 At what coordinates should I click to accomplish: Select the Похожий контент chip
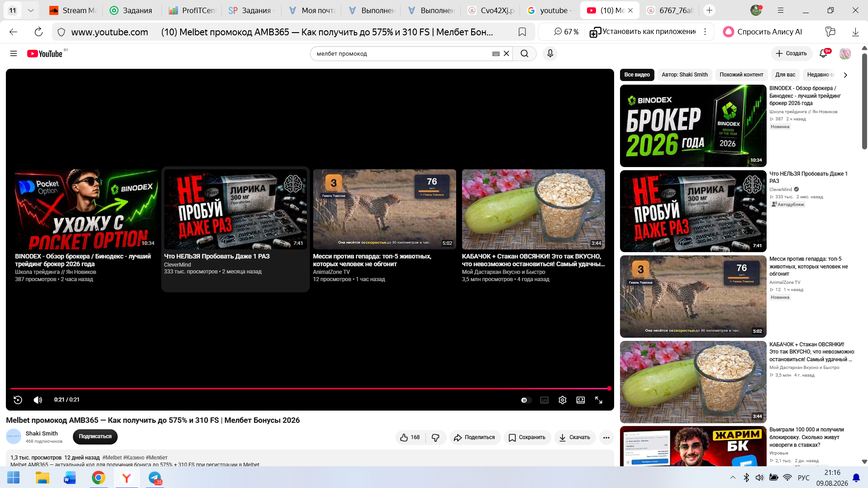[741, 75]
